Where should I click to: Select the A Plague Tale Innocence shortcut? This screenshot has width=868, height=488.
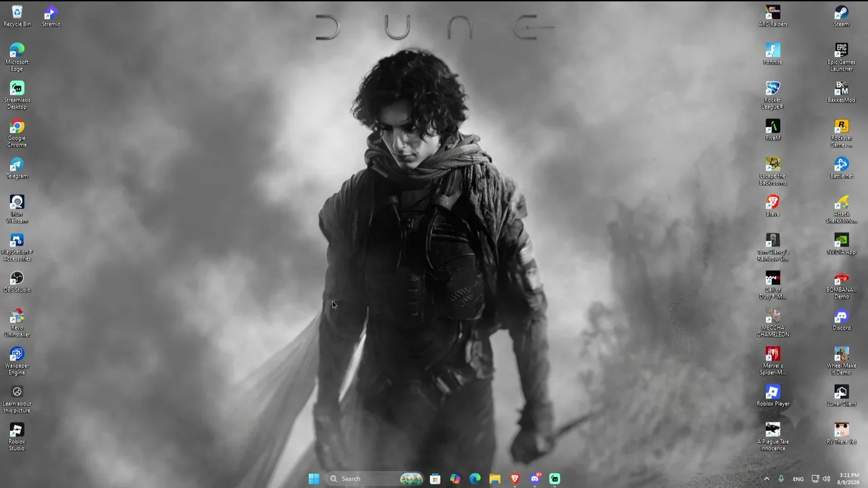click(773, 436)
